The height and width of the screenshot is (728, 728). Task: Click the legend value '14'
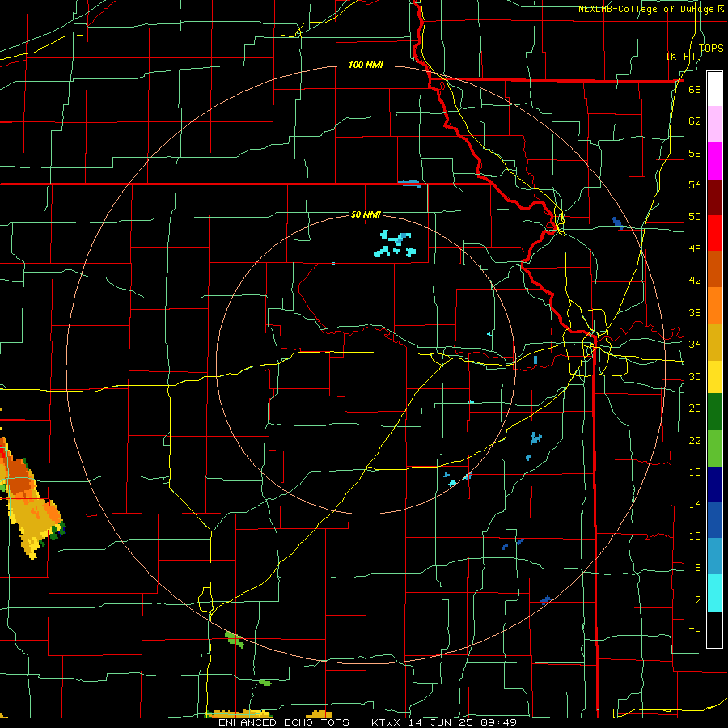point(695,504)
